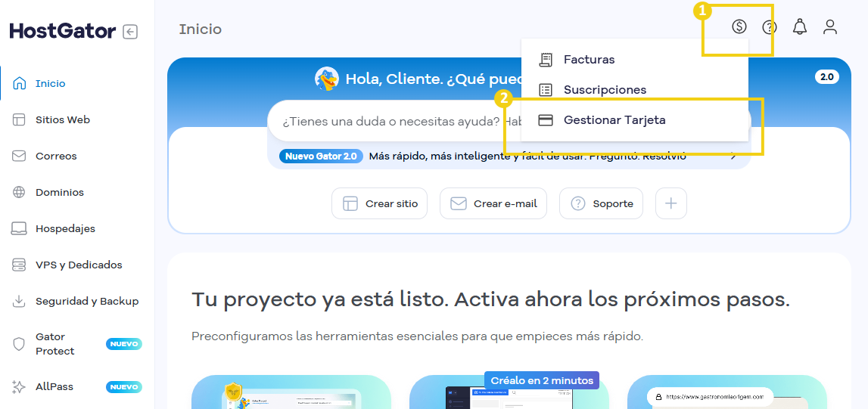Click the Crear e-mail button
The width and height of the screenshot is (868, 409).
click(493, 203)
